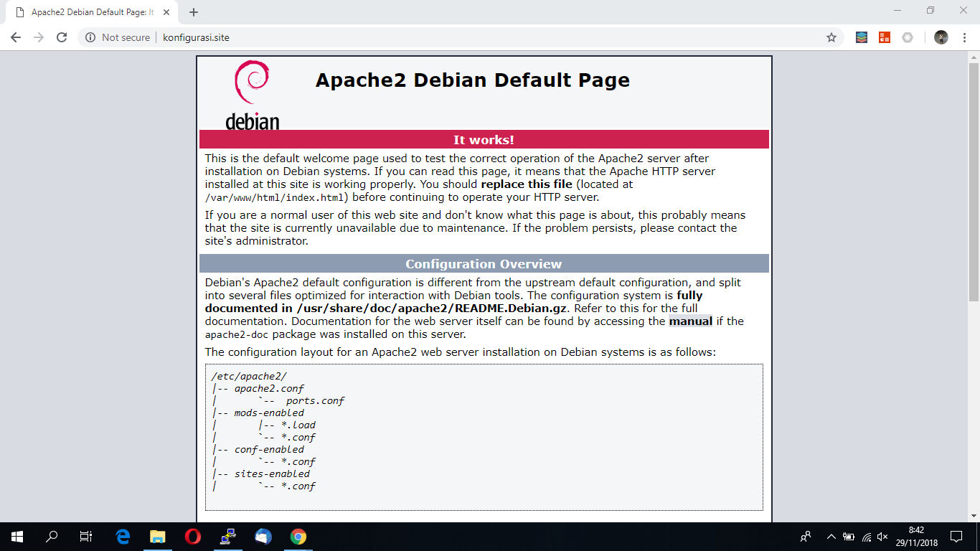Open File Explorer from the taskbar
Viewport: 980px width, 551px height.
point(158,536)
